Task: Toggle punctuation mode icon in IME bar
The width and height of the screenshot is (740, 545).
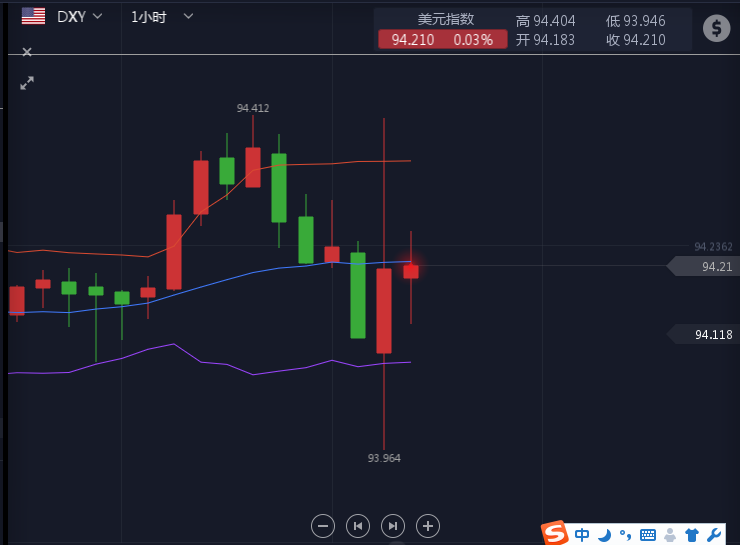Action: click(x=625, y=535)
